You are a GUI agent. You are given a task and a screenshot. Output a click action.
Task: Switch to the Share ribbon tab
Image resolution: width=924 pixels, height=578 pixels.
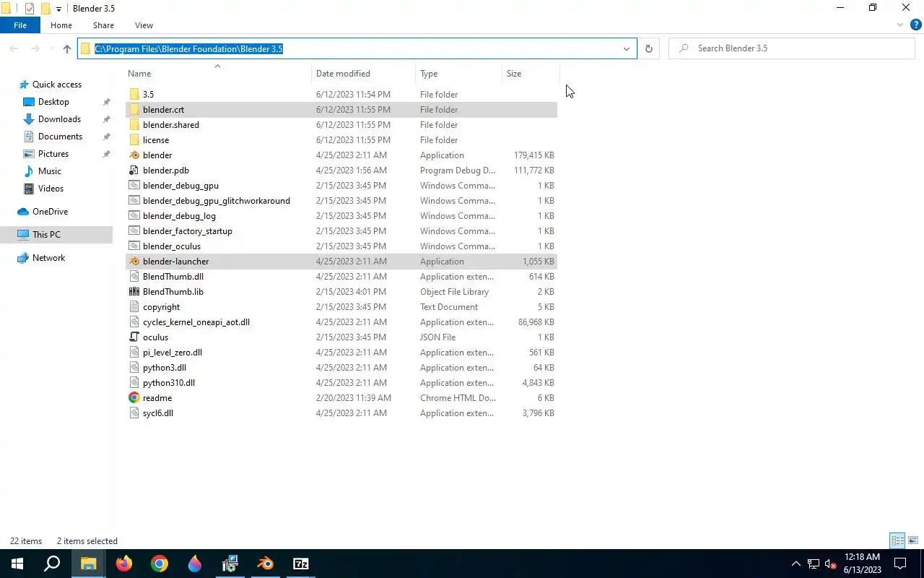(x=103, y=25)
